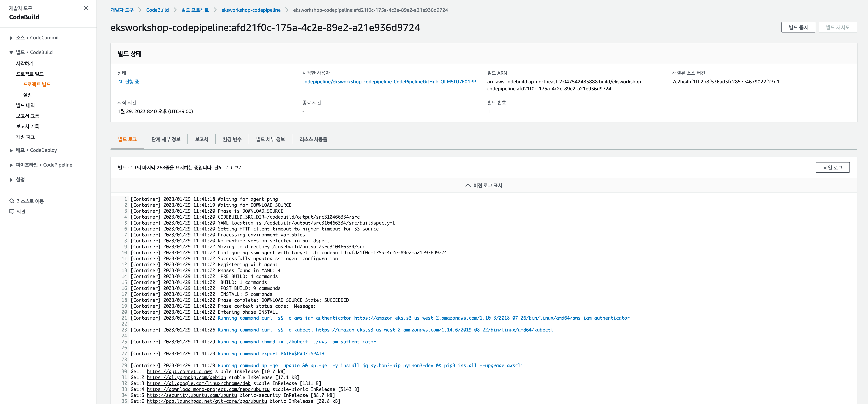Open 계정 지표 in the sidebar

point(25,137)
